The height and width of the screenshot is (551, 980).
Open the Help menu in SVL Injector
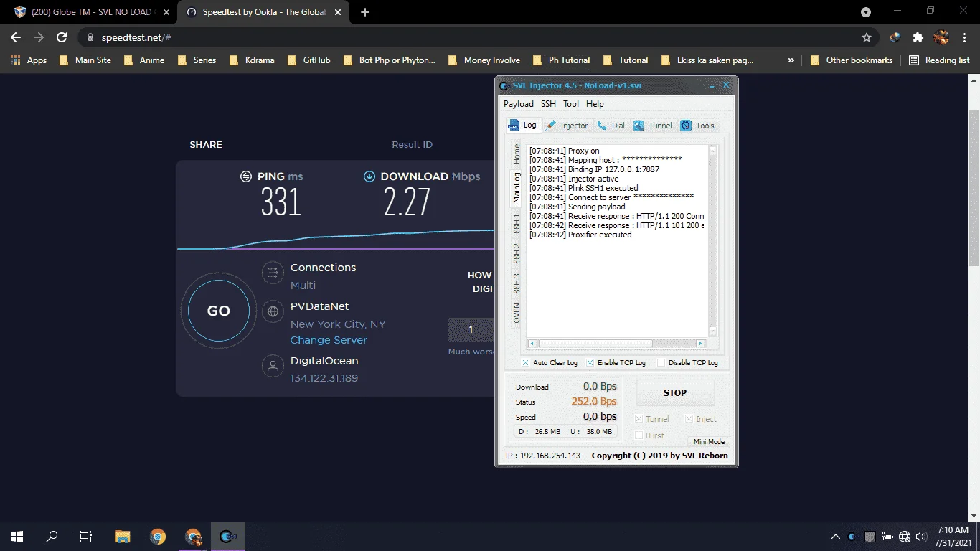point(595,104)
